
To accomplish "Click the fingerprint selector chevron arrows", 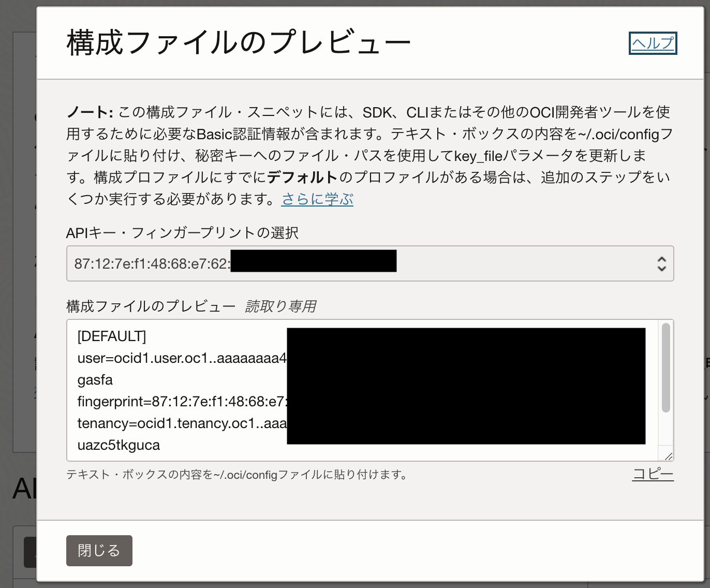I will pyautogui.click(x=661, y=264).
